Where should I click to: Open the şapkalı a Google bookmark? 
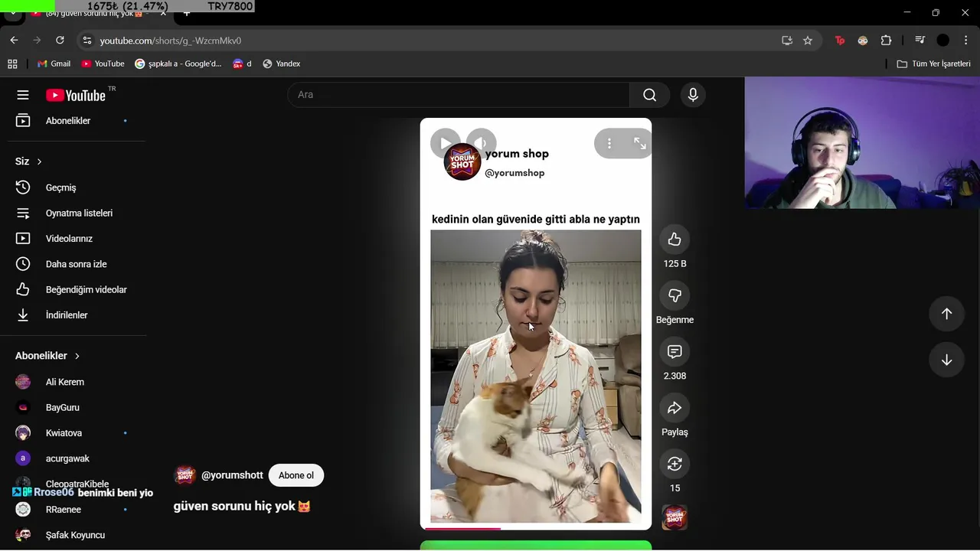(x=178, y=64)
